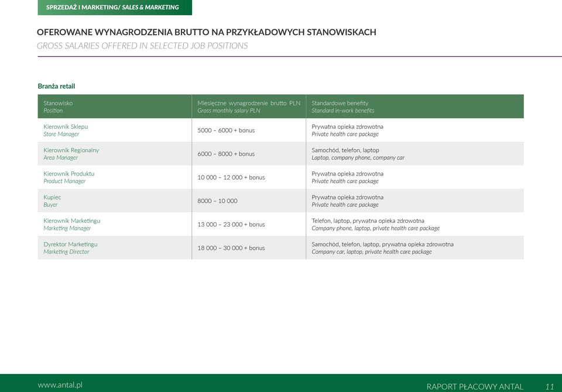Viewport: 562px width, 392px height.
Task: Click the Product Manager row's health care benefit
Action: [415, 177]
